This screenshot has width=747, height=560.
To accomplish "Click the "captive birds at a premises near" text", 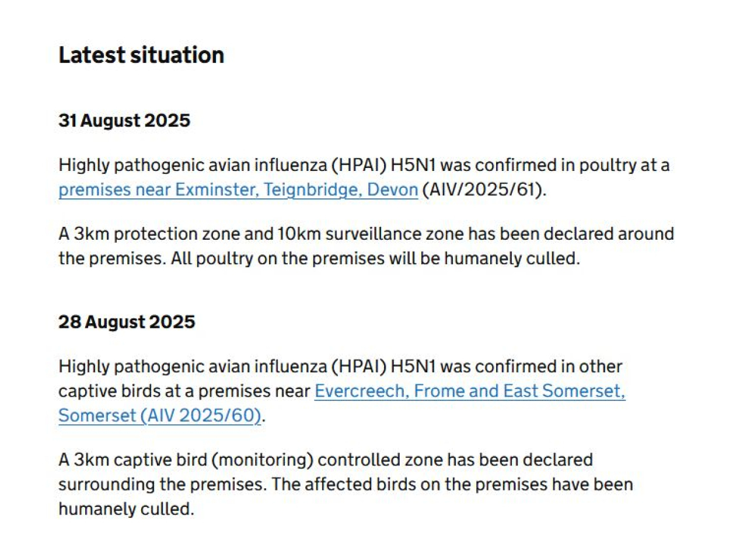I will [x=184, y=391].
